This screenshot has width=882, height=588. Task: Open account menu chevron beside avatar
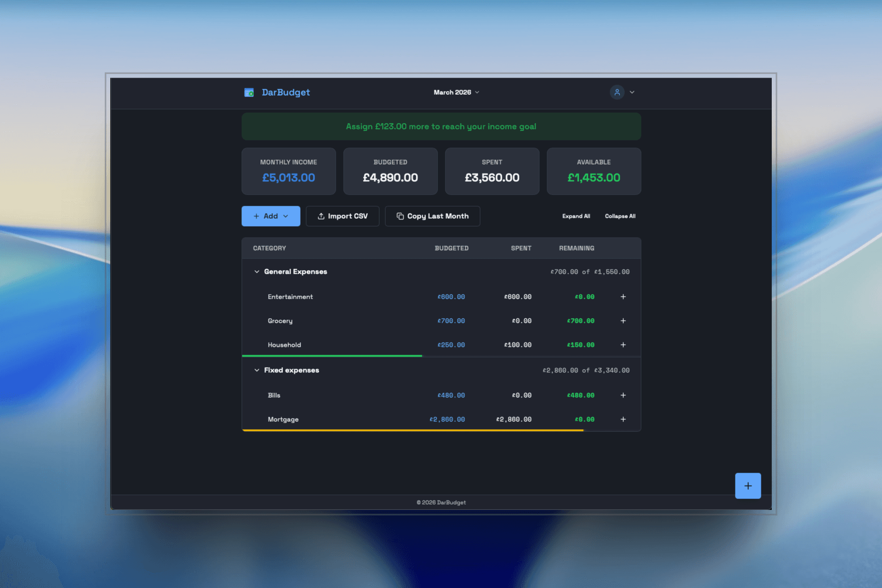632,92
